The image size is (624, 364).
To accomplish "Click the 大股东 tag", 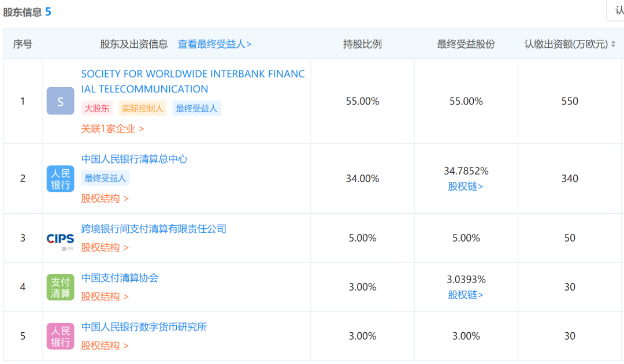I will 97,108.
